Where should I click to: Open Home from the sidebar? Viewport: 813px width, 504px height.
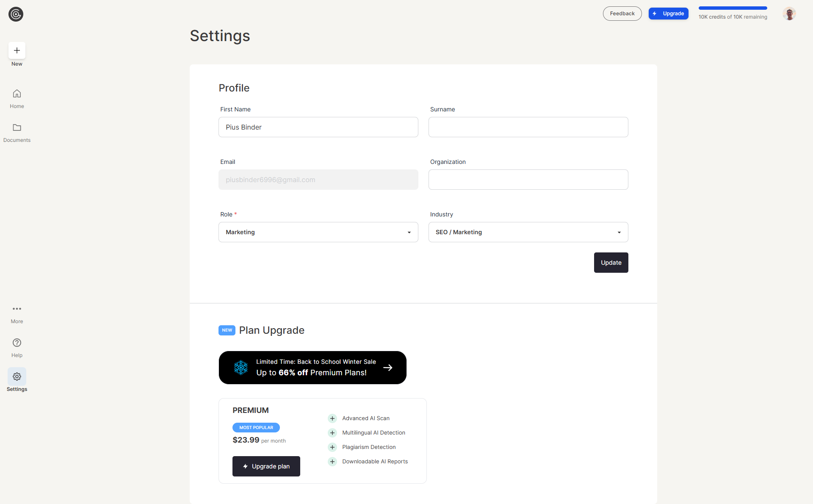17,94
